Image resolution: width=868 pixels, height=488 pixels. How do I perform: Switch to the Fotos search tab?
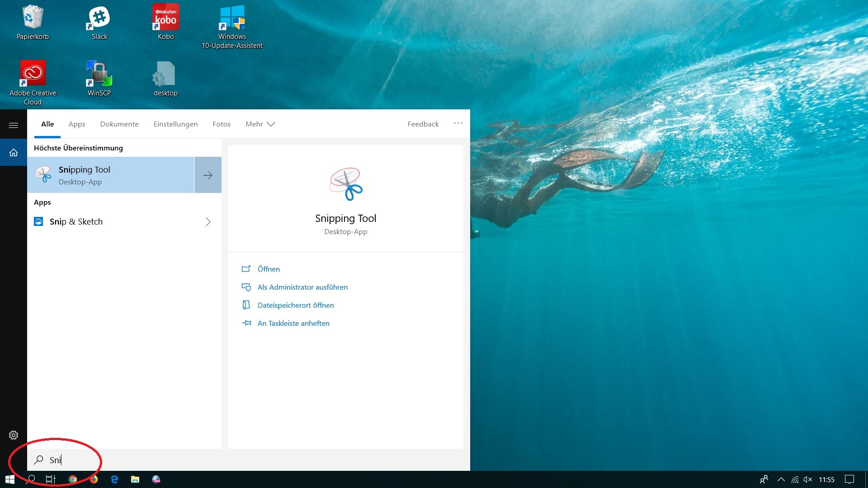pyautogui.click(x=222, y=124)
